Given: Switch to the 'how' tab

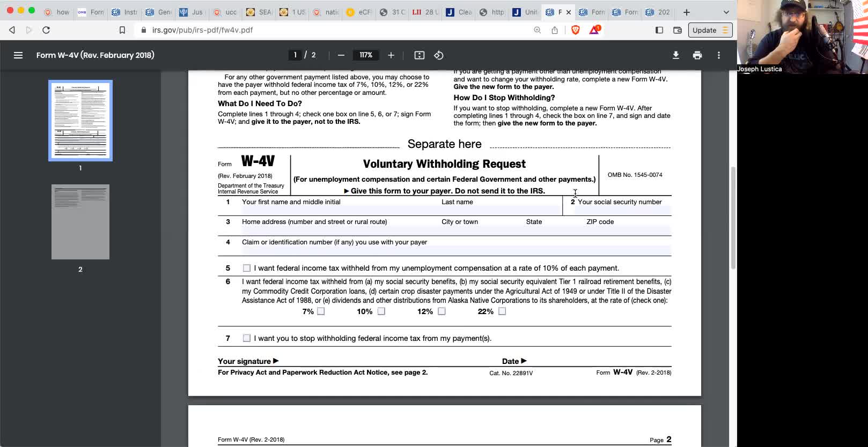Looking at the screenshot, I should click(x=56, y=12).
